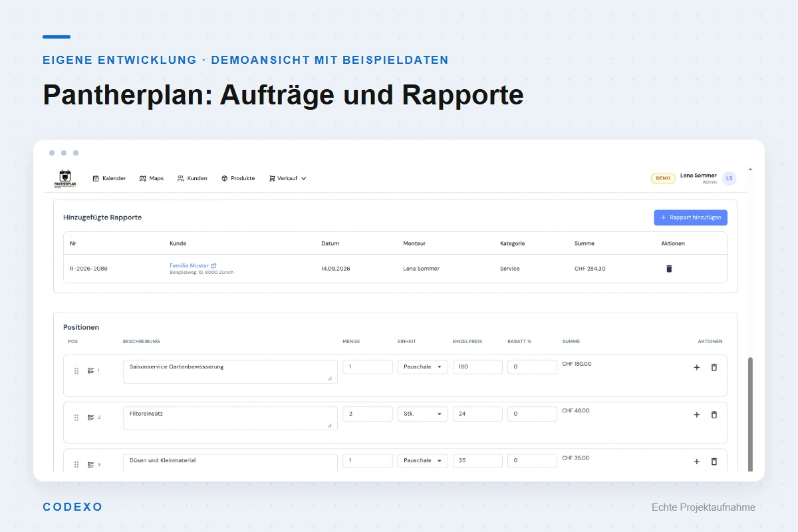Viewport: 798px width, 532px height.
Task: Add a position after Filtereinsatz row
Action: [x=697, y=414]
